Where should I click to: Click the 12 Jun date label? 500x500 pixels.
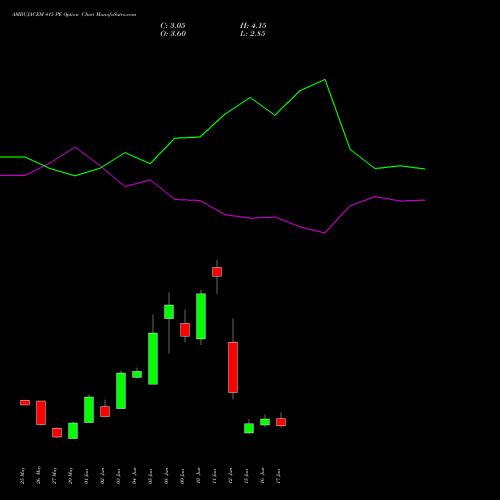click(230, 476)
